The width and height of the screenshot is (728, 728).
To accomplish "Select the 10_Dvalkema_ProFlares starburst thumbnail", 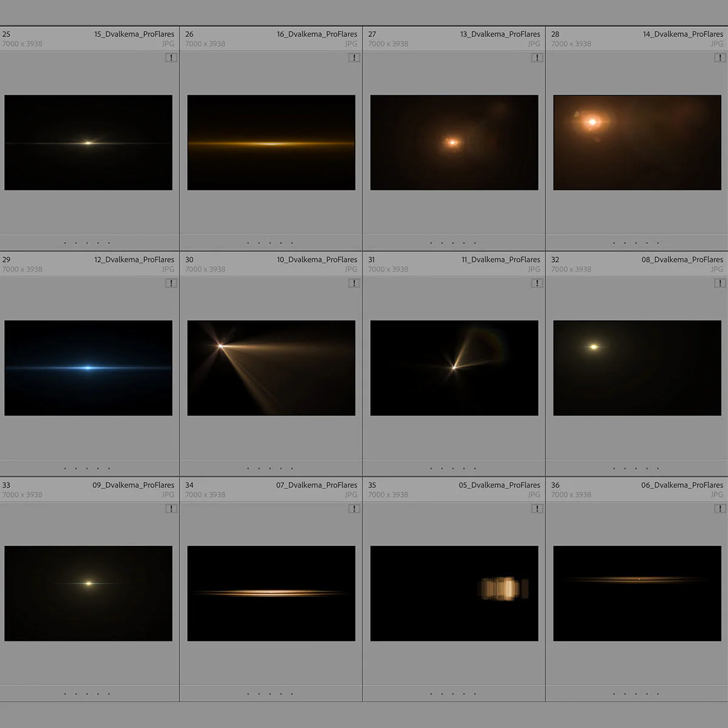I will 271,368.
